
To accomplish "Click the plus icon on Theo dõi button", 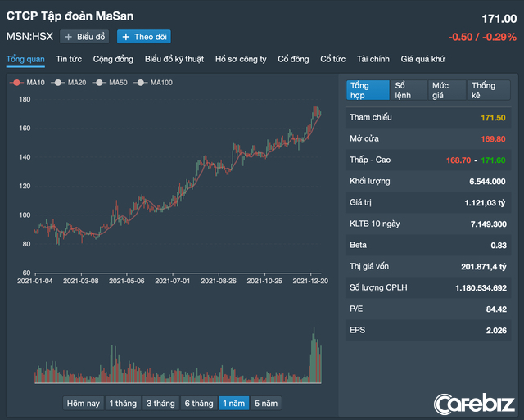I will (125, 37).
